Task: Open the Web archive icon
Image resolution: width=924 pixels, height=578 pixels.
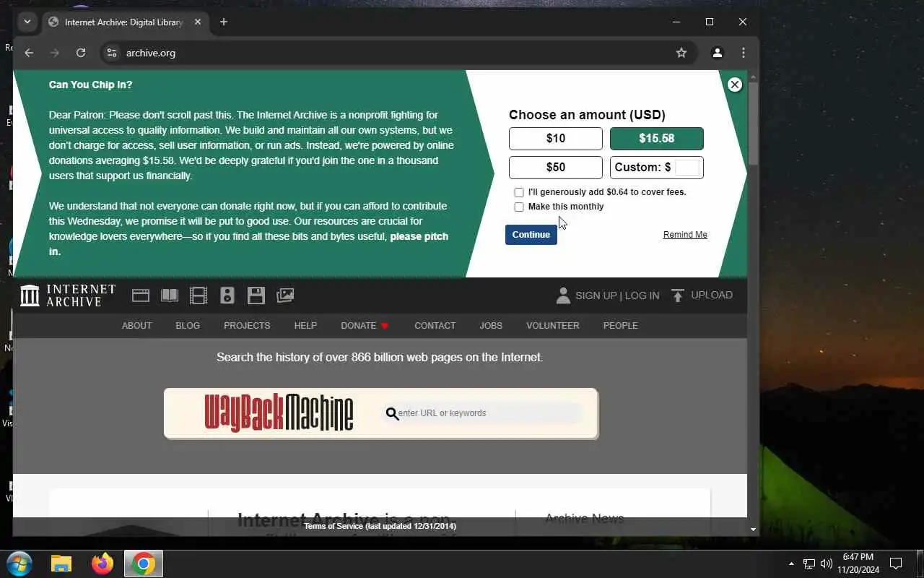Action: (x=141, y=296)
